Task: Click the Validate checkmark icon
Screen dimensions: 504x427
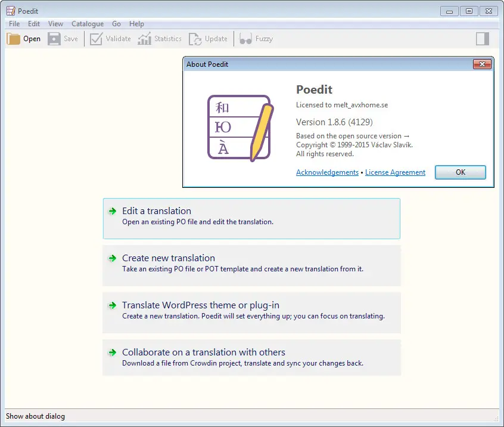Action: coord(96,39)
